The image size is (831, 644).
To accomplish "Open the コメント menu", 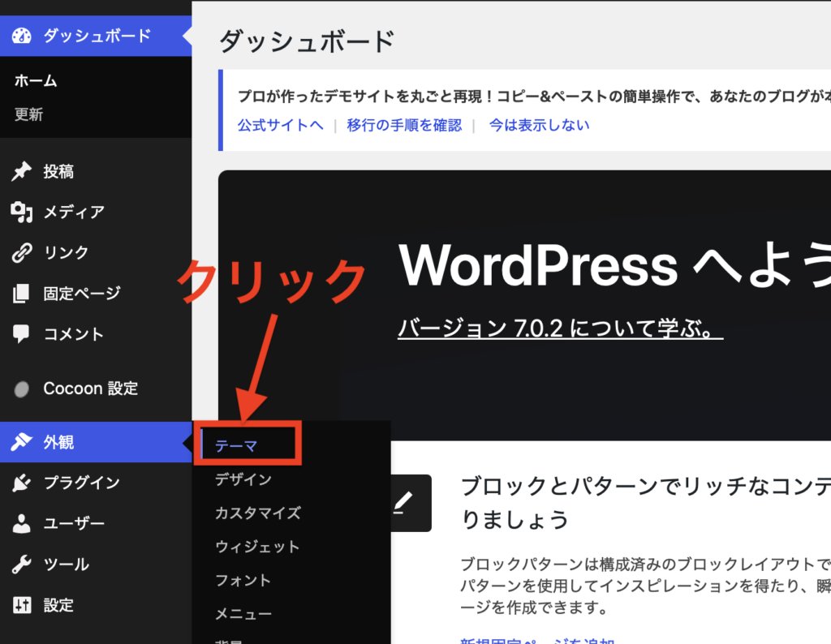I will 96,333.
